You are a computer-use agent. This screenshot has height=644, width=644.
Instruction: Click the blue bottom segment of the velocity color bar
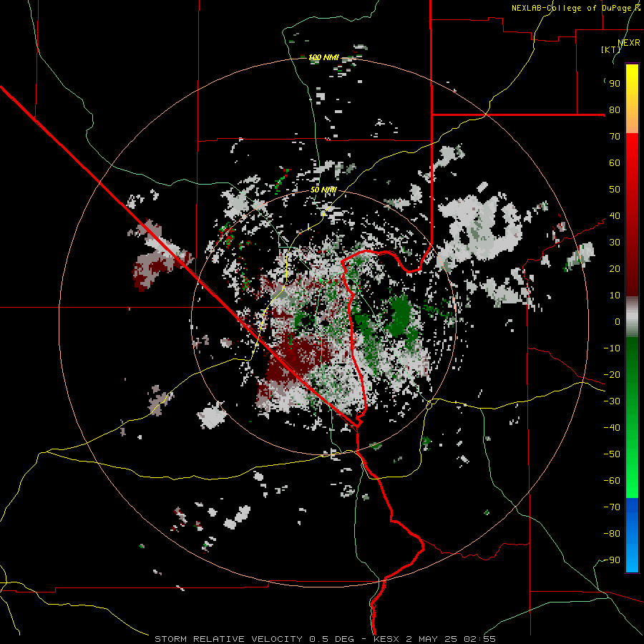632,535
